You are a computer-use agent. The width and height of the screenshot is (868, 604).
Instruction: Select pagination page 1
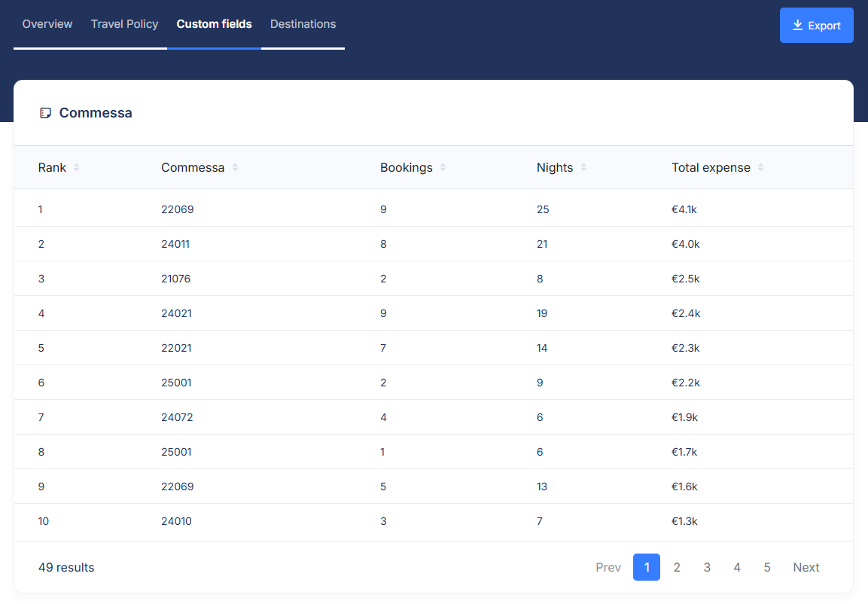pyautogui.click(x=647, y=567)
